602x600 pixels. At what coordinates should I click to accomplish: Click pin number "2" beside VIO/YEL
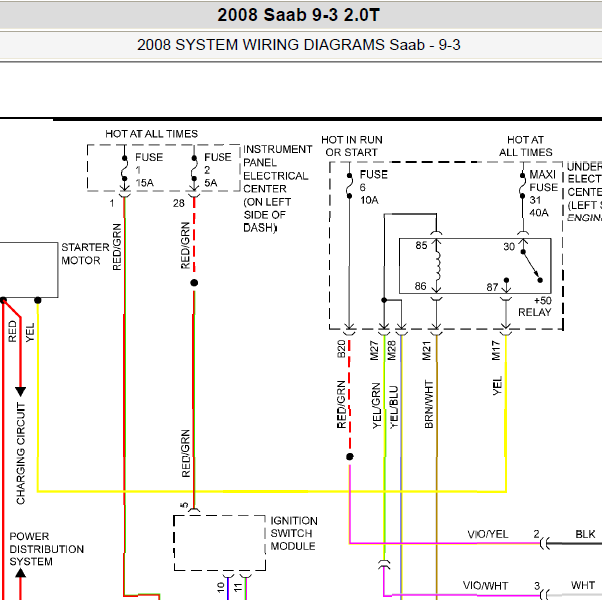pyautogui.click(x=536, y=534)
